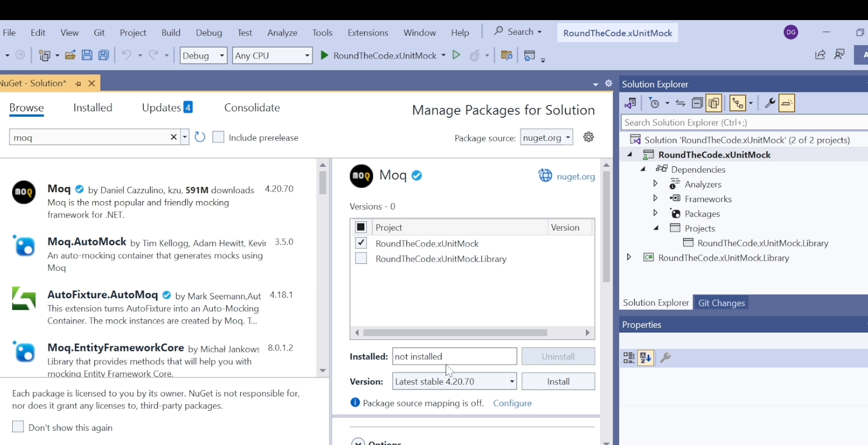
Task: Open the Package source nuget.org dropdown
Action: point(546,137)
